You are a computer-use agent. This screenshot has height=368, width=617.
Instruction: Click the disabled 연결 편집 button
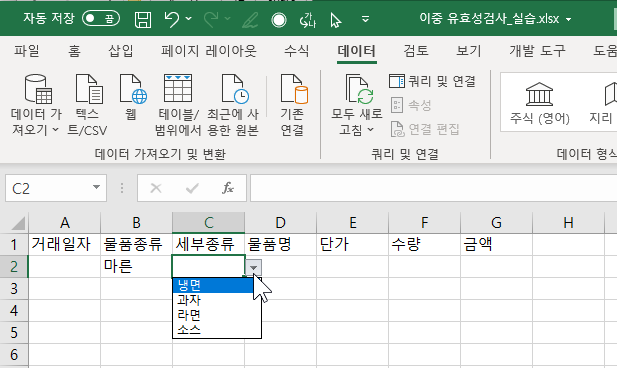425,129
